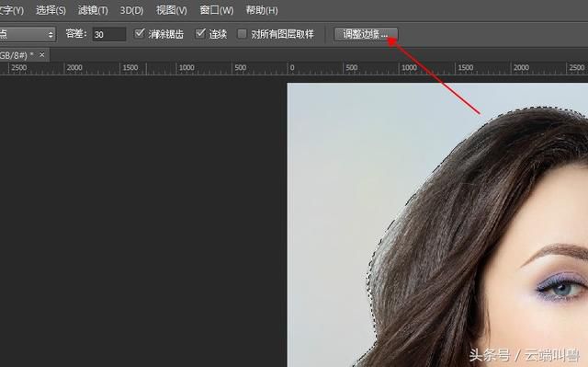This screenshot has height=367, width=588.
Task: Open the 选择(S) menu
Action: pos(51,10)
